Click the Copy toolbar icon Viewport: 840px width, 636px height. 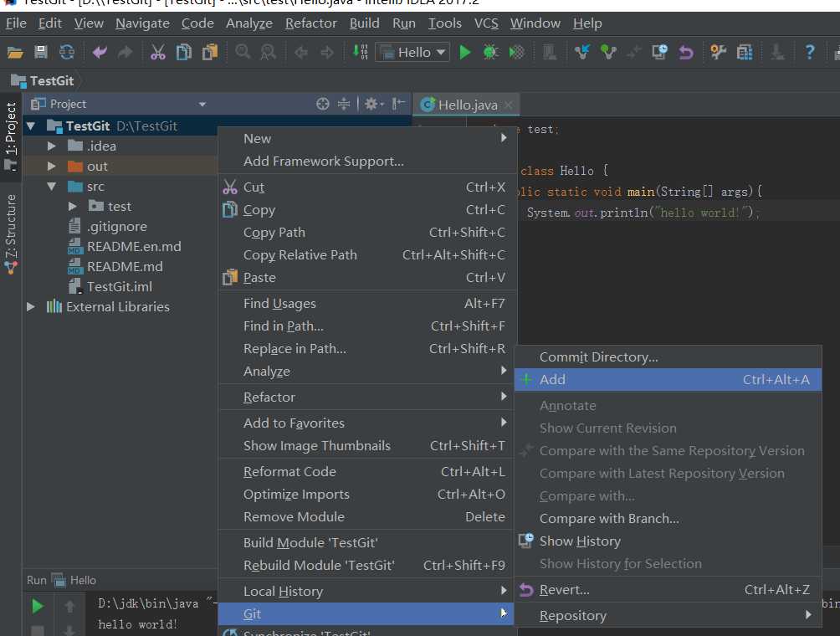[184, 52]
